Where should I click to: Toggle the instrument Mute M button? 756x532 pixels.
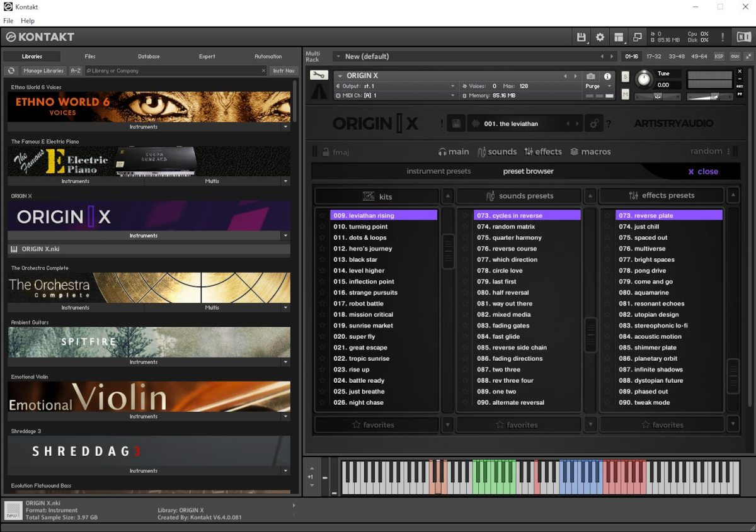[625, 94]
